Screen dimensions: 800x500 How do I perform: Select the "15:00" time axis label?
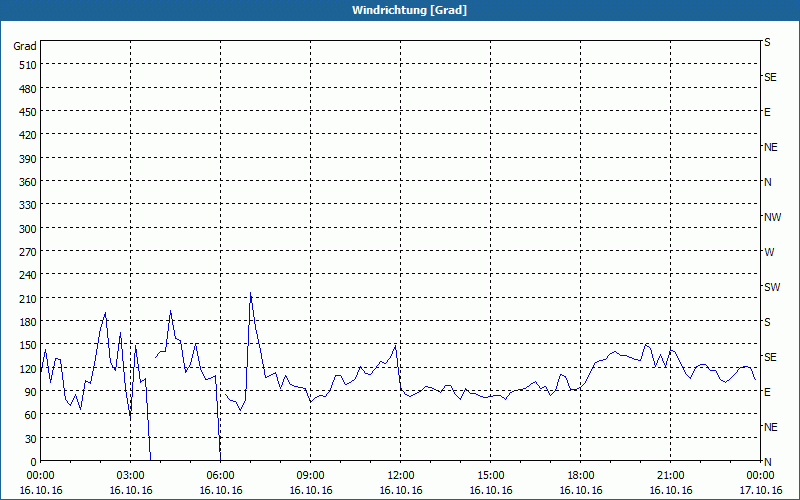(x=491, y=476)
